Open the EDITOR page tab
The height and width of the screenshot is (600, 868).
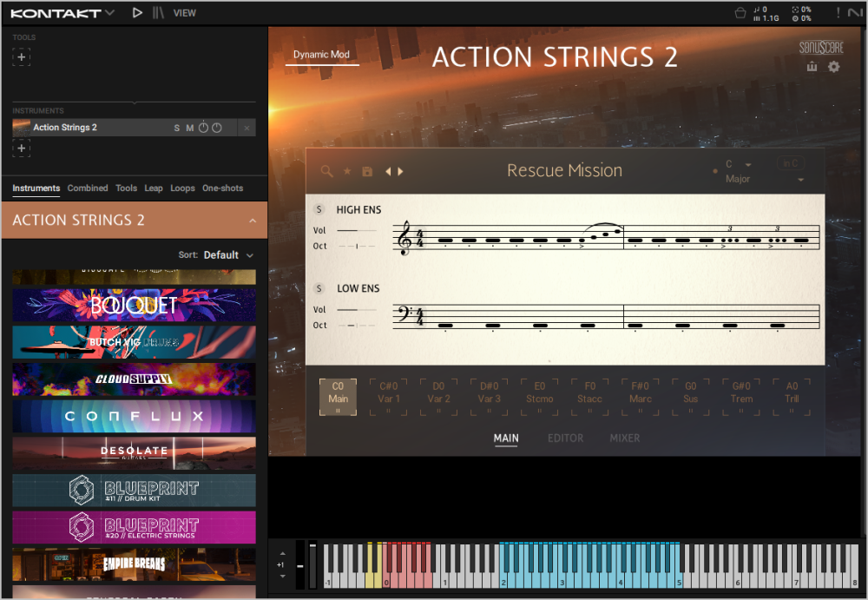[565, 438]
